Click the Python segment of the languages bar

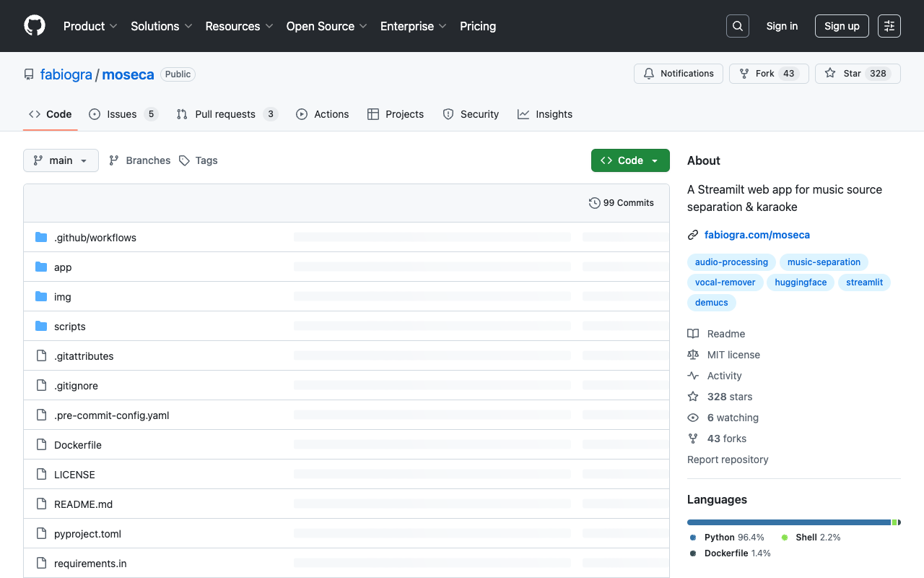pos(789,522)
